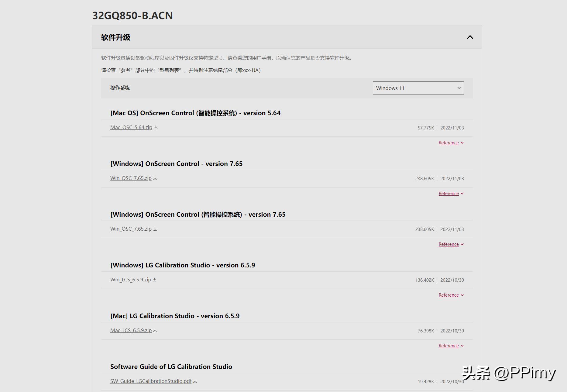Expand Reference under Windows LG Calibration Studio
Viewport: 567px width, 392px height.
[x=451, y=295]
